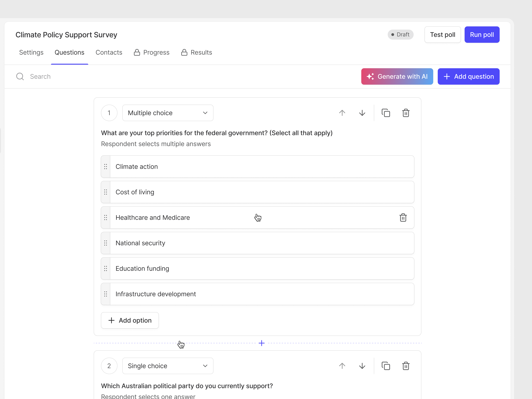Click drag handle for Climate action option
532x399 pixels.
coord(106,166)
